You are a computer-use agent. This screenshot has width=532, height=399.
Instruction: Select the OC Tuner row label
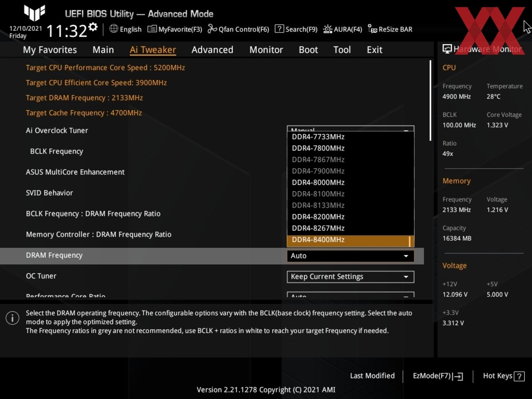pos(41,276)
